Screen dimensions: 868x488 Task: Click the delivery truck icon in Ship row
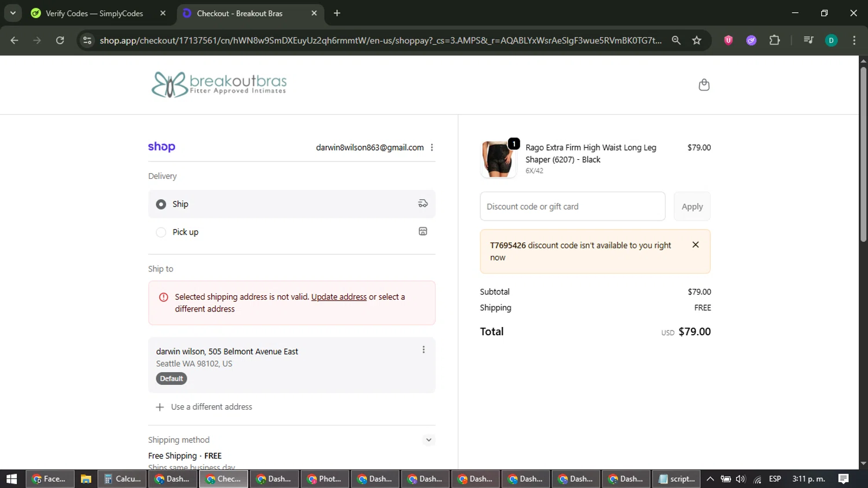coord(423,204)
